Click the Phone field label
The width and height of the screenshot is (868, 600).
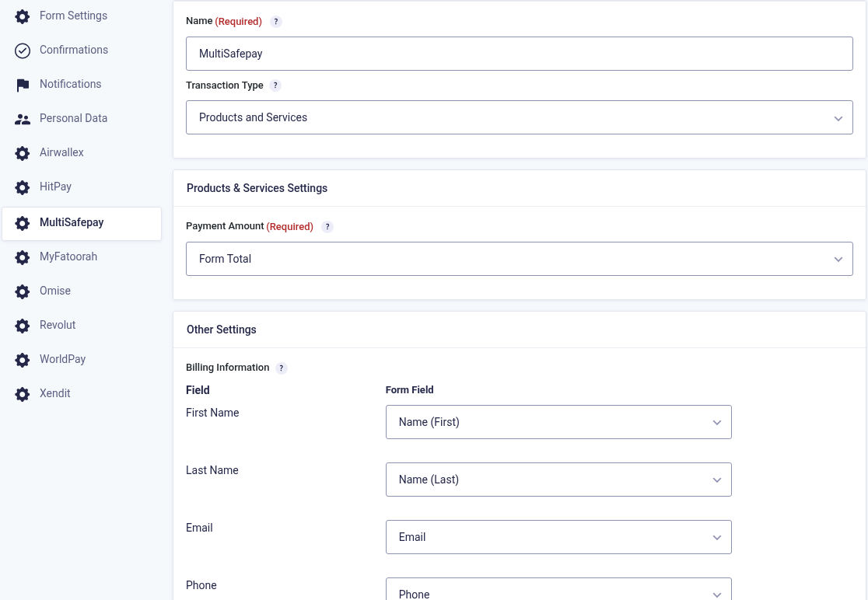(x=201, y=586)
